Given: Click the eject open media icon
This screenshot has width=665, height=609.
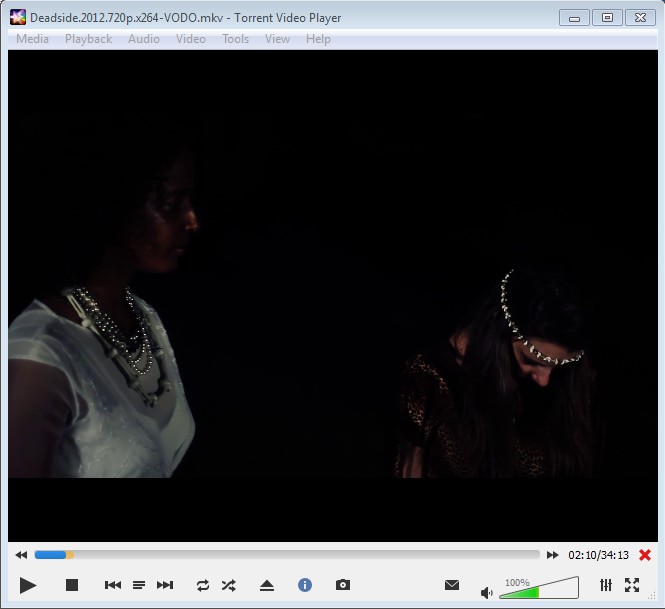Looking at the screenshot, I should tap(267, 585).
